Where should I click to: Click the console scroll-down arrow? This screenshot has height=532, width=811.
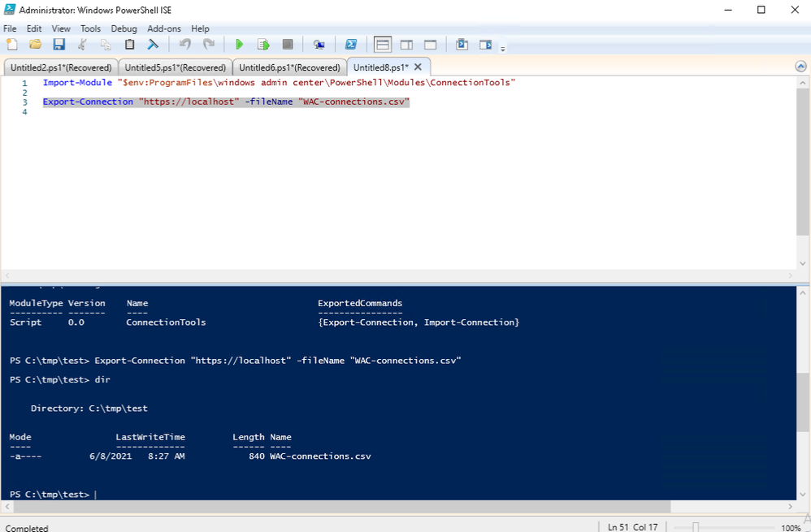(x=803, y=495)
